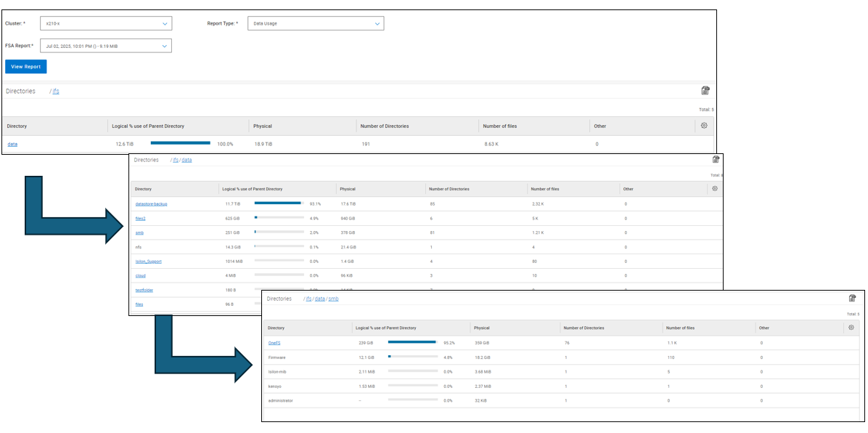
Task: Open column settings gear in the /ifs/data table
Action: [x=714, y=189]
